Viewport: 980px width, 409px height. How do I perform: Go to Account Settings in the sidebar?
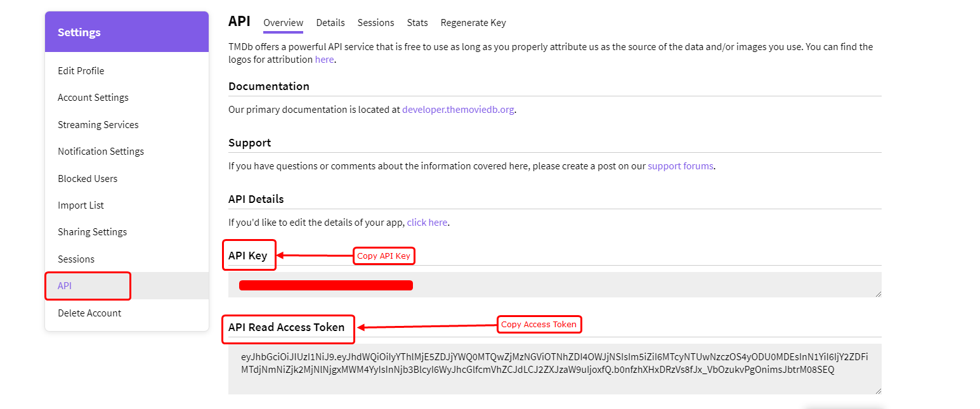tap(93, 98)
